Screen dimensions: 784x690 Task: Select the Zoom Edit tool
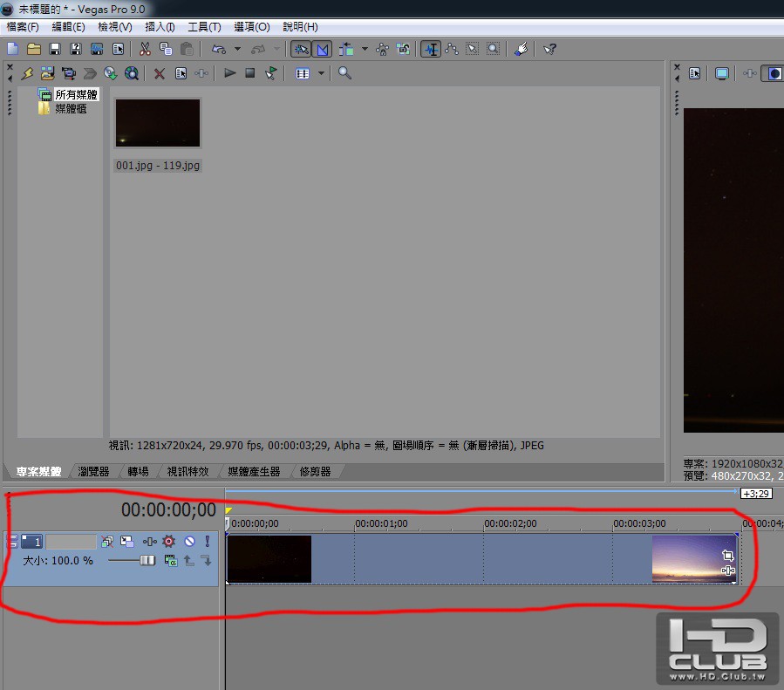point(493,49)
